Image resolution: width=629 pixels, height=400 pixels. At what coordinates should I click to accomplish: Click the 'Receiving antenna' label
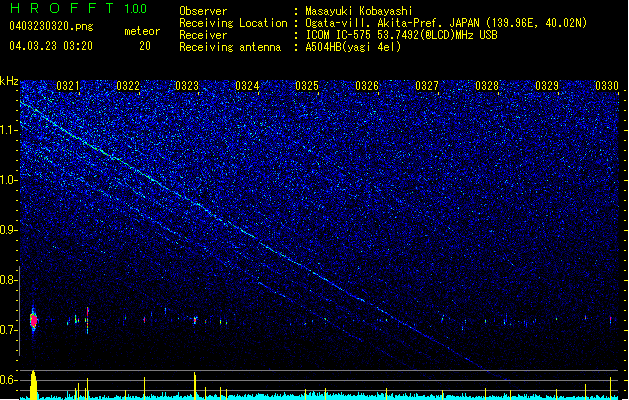230,47
